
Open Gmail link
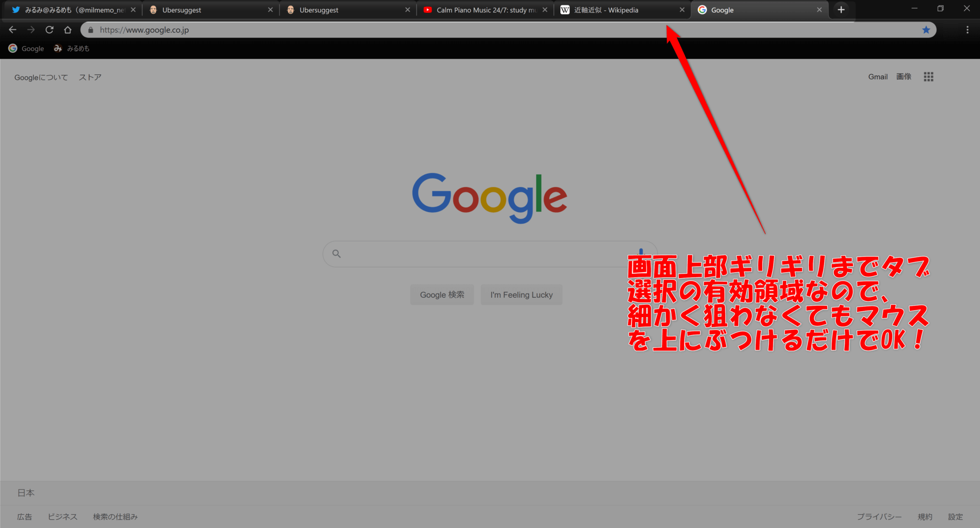click(878, 77)
